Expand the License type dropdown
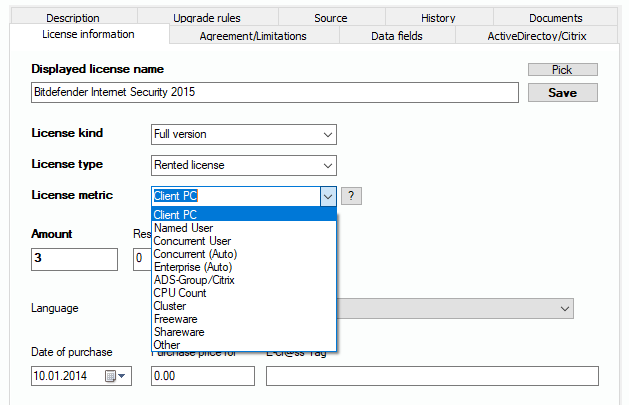The height and width of the screenshot is (405, 629). pos(327,165)
